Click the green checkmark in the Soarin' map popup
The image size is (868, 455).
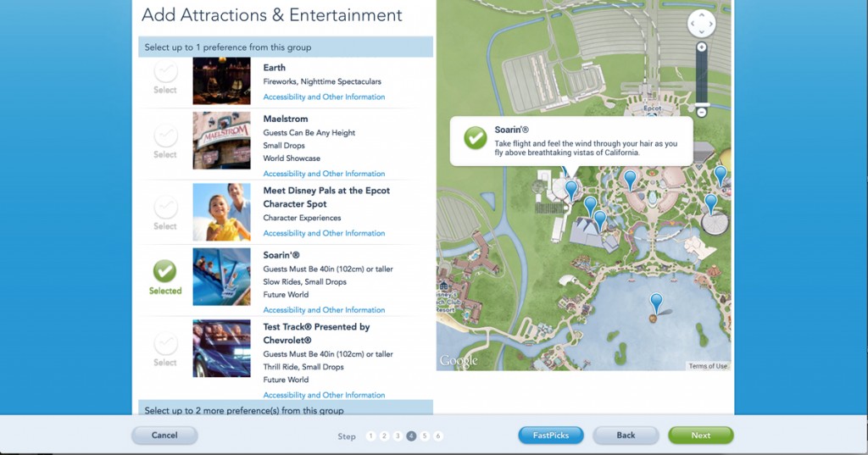coord(475,138)
